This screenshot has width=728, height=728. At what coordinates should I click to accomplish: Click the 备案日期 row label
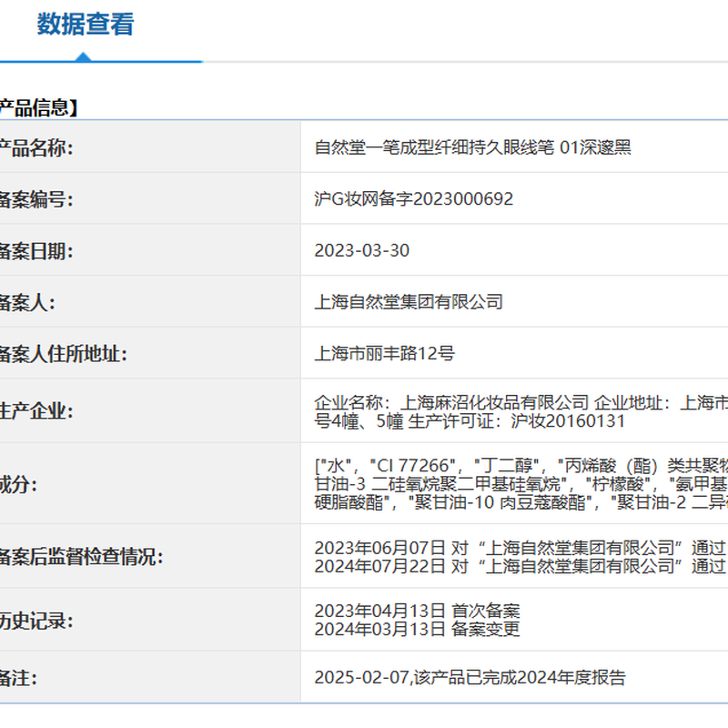(36, 251)
